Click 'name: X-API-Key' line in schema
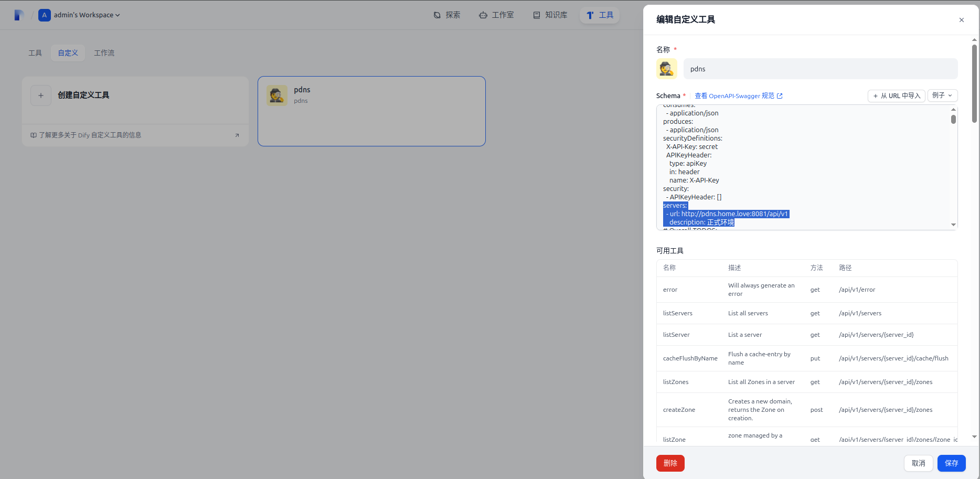This screenshot has width=980, height=479. coord(694,180)
